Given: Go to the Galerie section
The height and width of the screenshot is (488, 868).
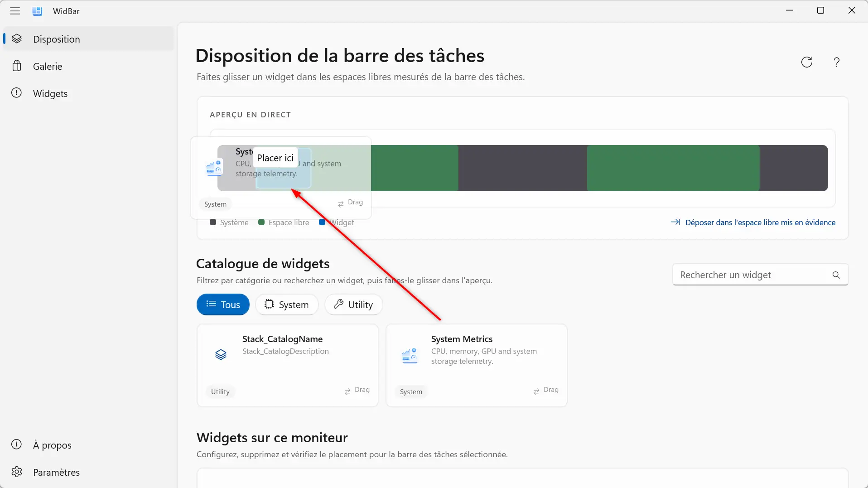Looking at the screenshot, I should pyautogui.click(x=89, y=66).
